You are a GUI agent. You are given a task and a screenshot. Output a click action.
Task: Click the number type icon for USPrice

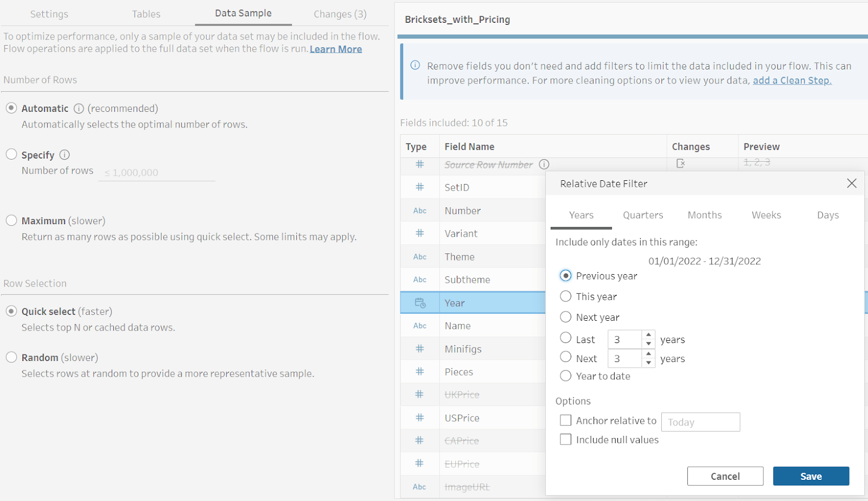click(x=420, y=418)
